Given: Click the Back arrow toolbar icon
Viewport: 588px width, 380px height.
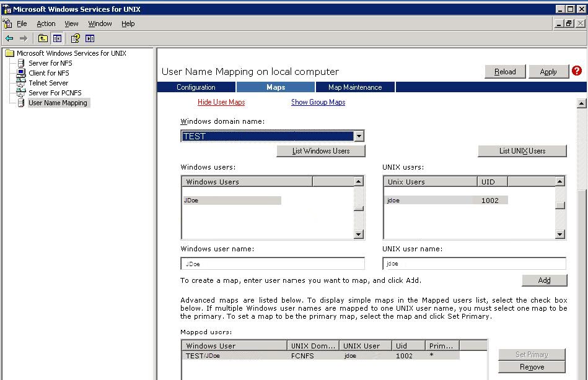Looking at the screenshot, I should tap(9, 38).
